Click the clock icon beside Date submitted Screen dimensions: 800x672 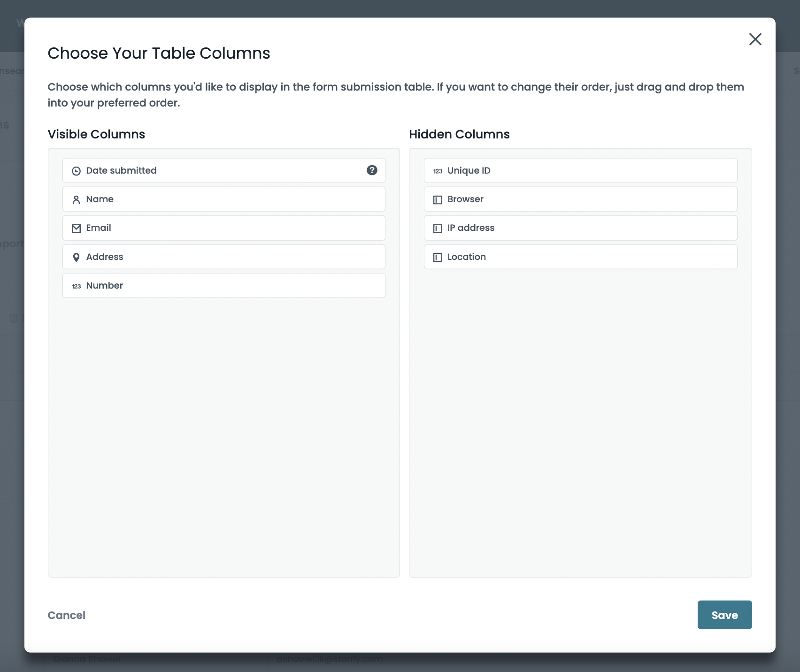(x=76, y=171)
